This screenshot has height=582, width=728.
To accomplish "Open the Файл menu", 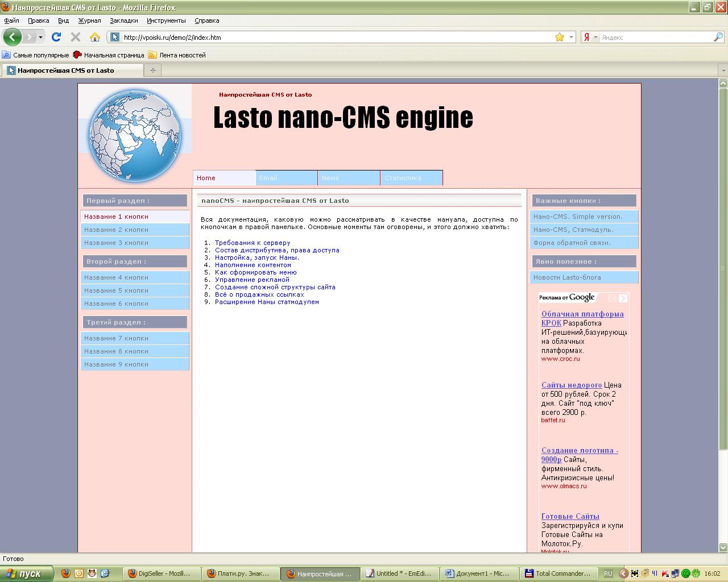I will pos(11,20).
